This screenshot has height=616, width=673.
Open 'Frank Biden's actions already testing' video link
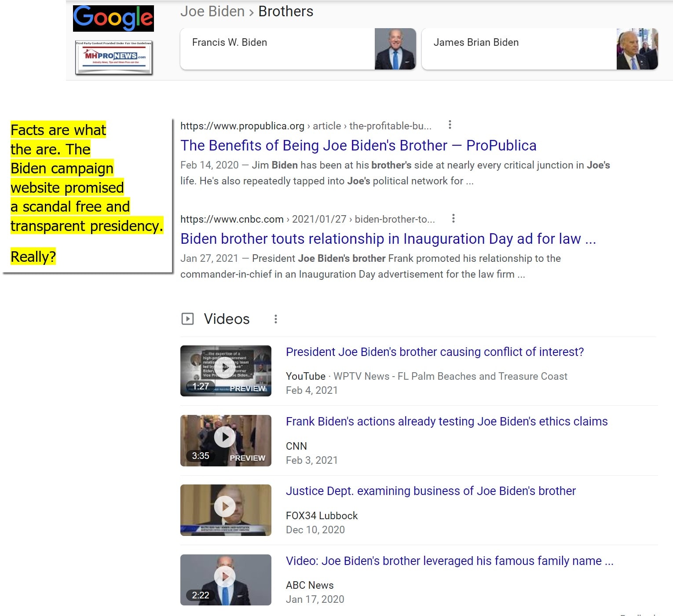(x=446, y=422)
